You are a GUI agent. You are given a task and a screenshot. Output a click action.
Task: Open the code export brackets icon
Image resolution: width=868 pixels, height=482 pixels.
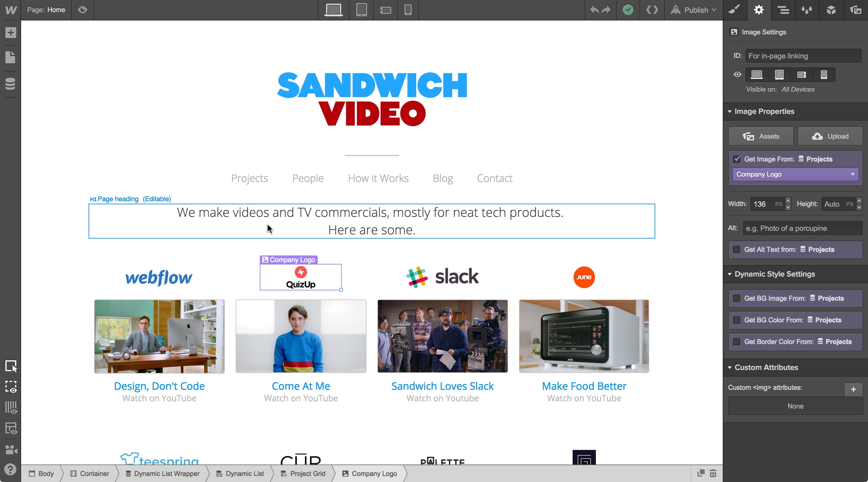652,10
